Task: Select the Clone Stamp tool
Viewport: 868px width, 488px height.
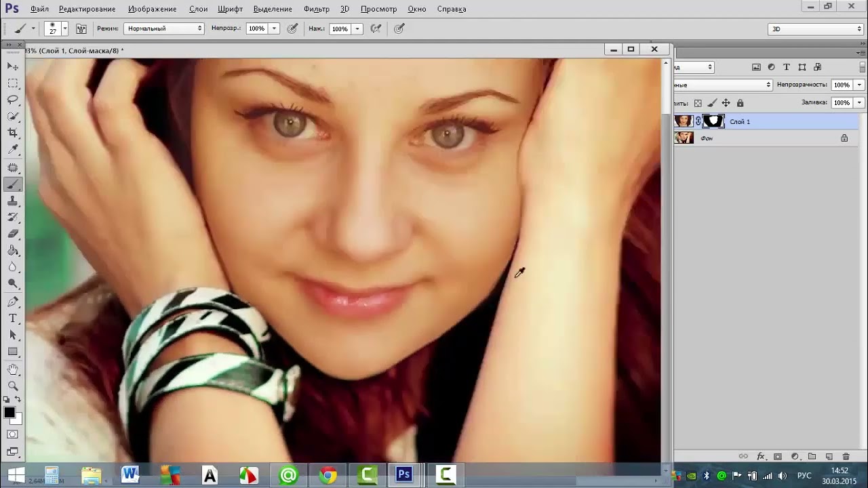Action: 13,201
